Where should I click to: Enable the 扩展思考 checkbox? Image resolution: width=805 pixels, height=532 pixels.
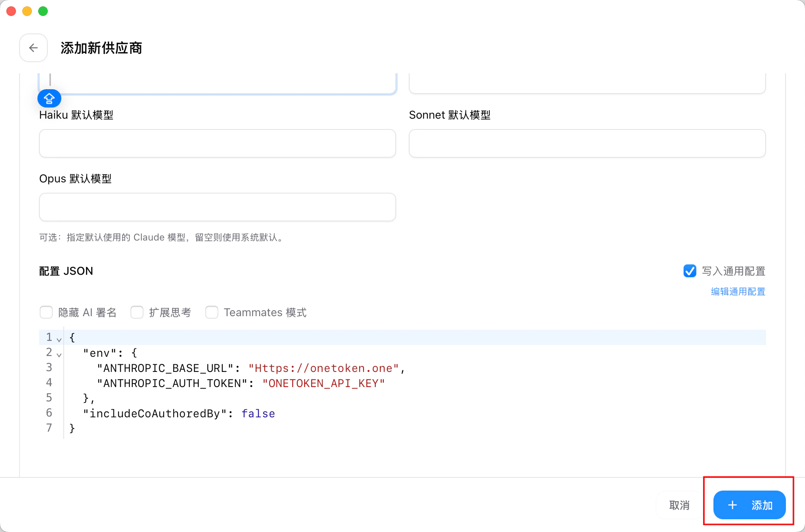[137, 312]
